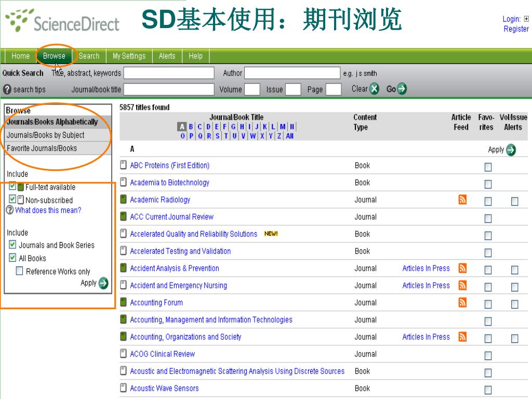This screenshot has height=399, width=532.
Task: Click the Register link
Action: [x=516, y=29]
